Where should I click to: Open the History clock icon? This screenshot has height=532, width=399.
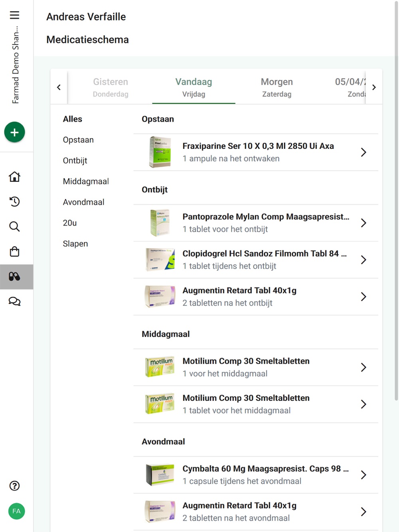point(15,201)
